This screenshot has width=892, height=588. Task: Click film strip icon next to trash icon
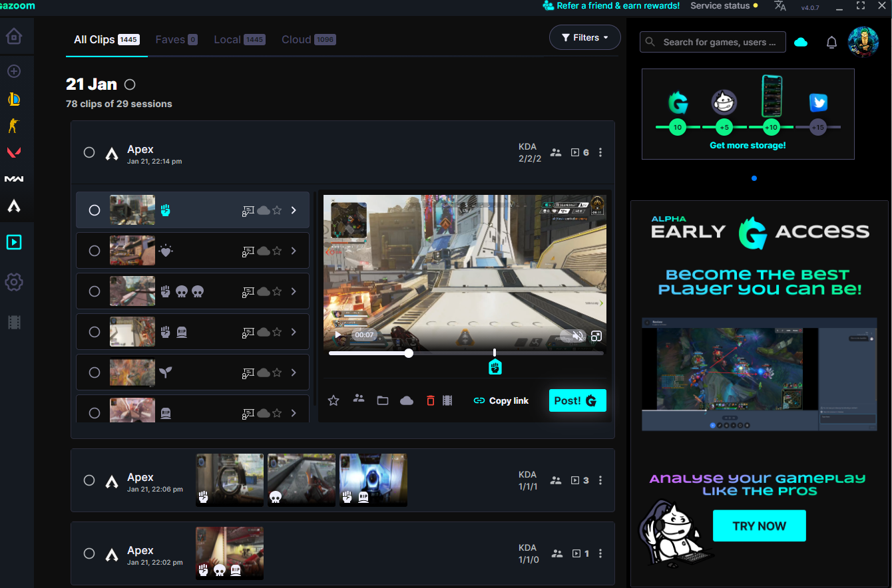coord(447,400)
